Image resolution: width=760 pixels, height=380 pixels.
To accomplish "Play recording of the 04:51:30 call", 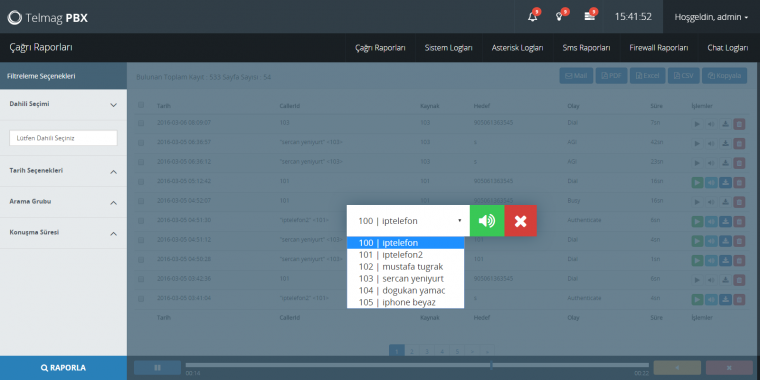I will [697, 222].
